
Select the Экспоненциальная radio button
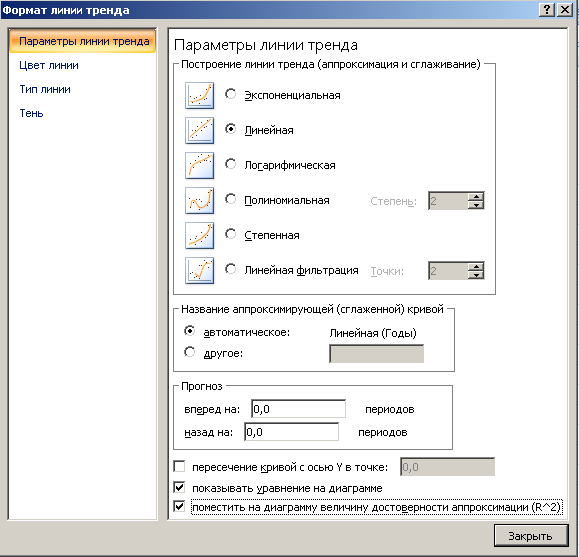(x=231, y=94)
